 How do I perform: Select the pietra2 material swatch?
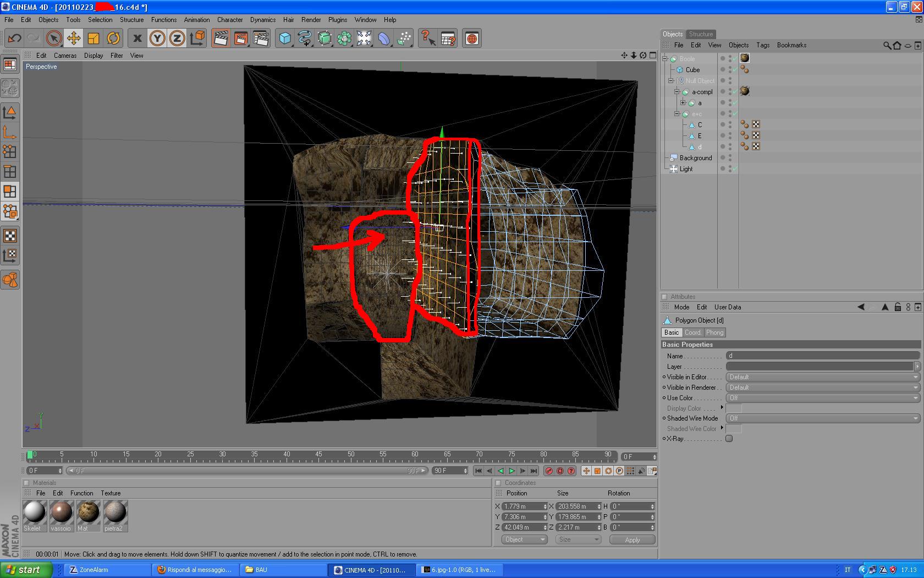(x=115, y=512)
